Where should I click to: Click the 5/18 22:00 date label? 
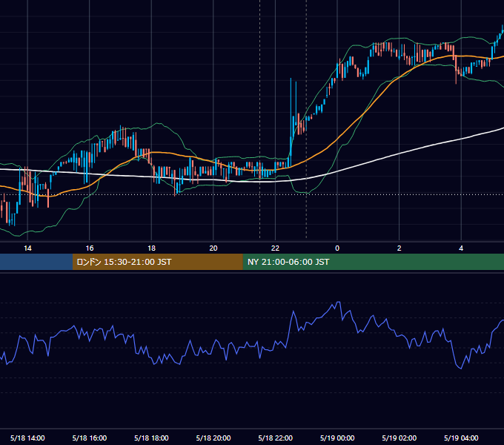click(276, 438)
